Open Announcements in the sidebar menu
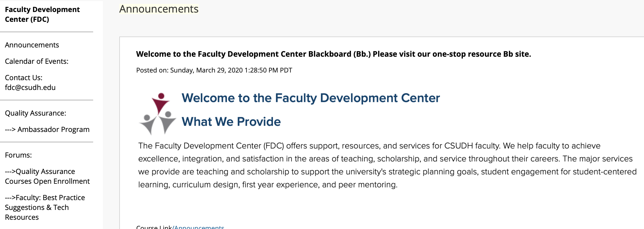This screenshot has height=229, width=644. (32, 45)
